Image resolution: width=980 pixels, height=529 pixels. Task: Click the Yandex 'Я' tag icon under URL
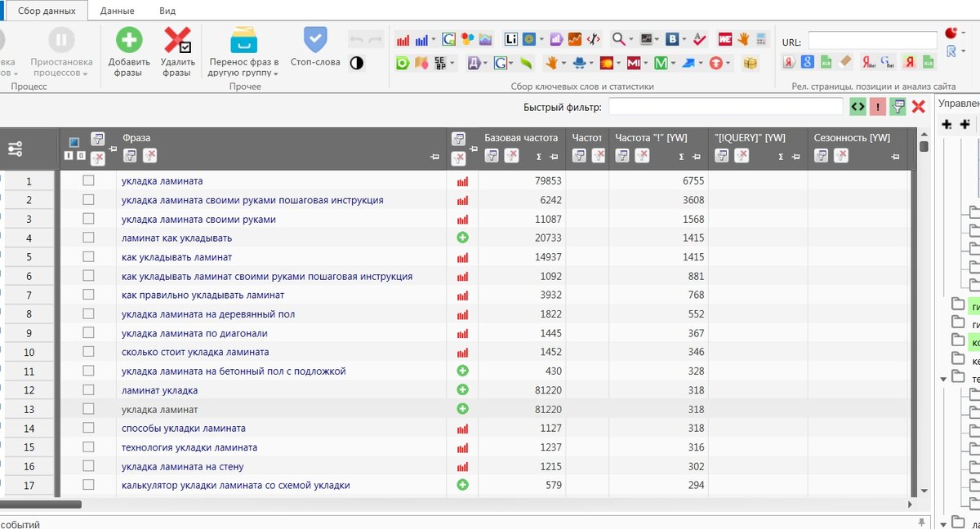pos(789,62)
